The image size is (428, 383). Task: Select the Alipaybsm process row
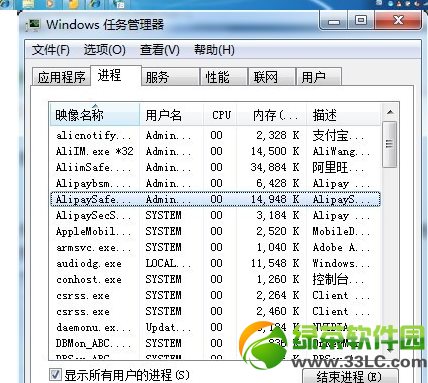point(215,183)
